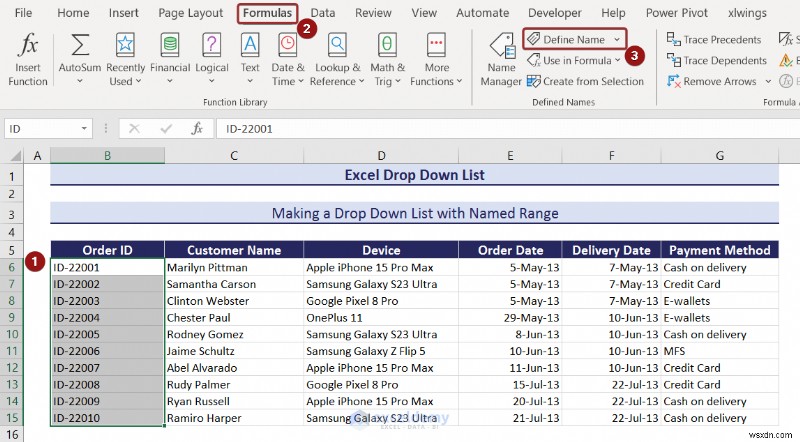Image resolution: width=800 pixels, height=442 pixels.
Task: Select cell 29-May-13
Action: point(510,317)
